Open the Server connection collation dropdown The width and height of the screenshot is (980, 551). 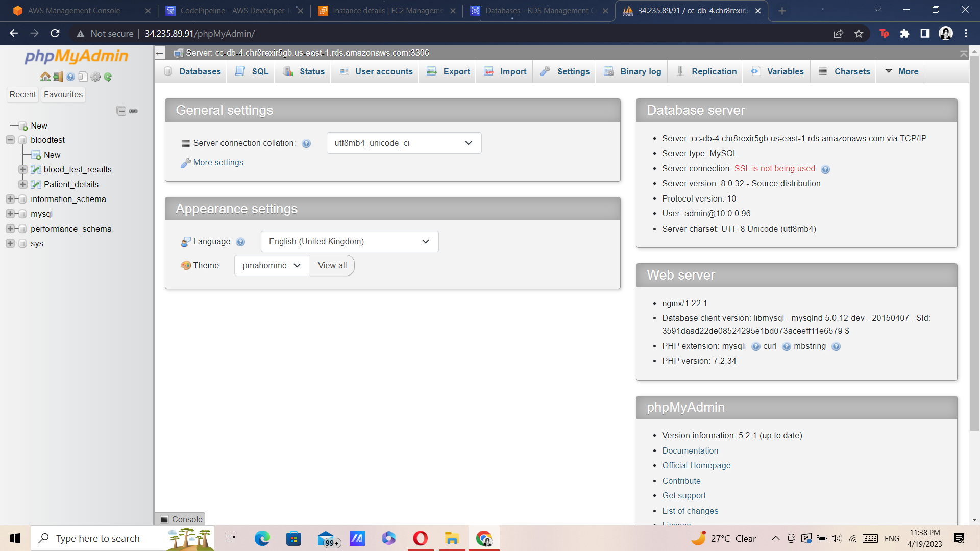tap(403, 143)
